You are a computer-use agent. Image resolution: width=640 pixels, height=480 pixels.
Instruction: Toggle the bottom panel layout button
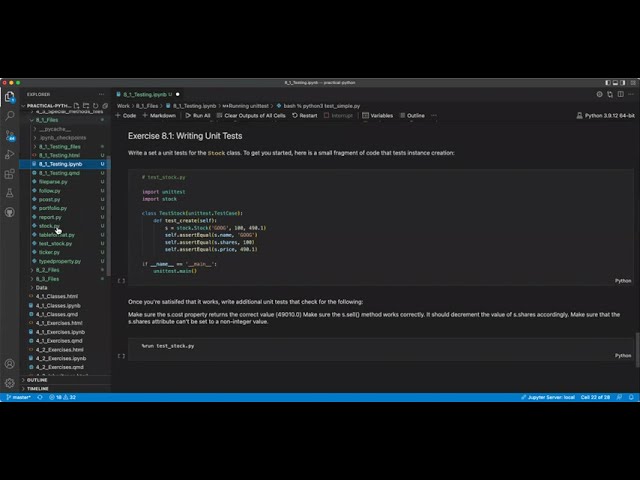click(x=615, y=83)
